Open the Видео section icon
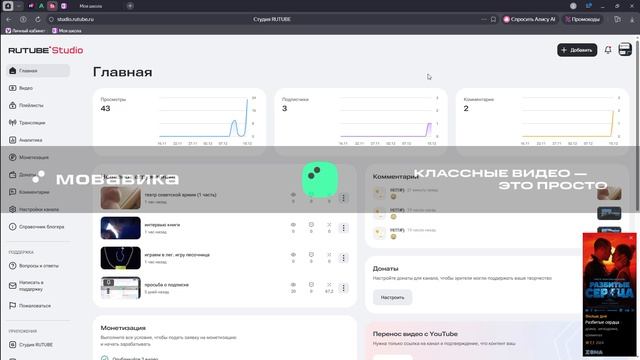The image size is (640, 360). (13, 88)
